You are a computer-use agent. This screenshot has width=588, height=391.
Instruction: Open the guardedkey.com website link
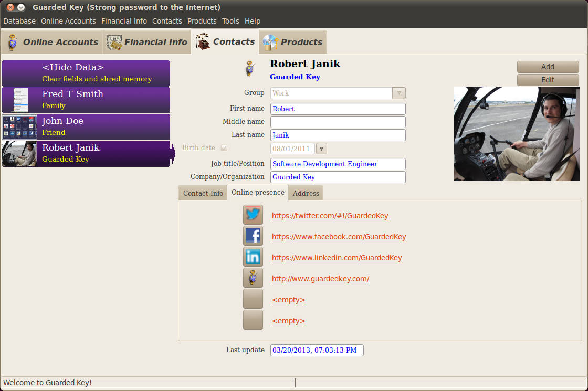click(321, 279)
